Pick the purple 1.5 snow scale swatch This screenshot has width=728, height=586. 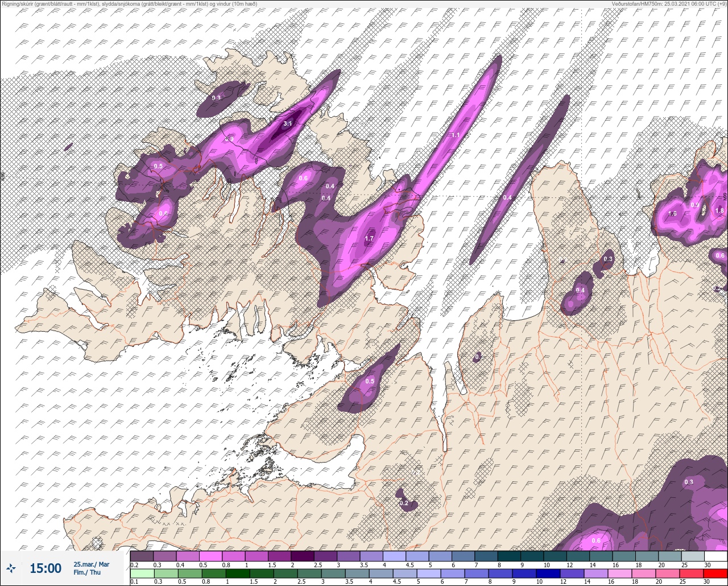point(279,556)
